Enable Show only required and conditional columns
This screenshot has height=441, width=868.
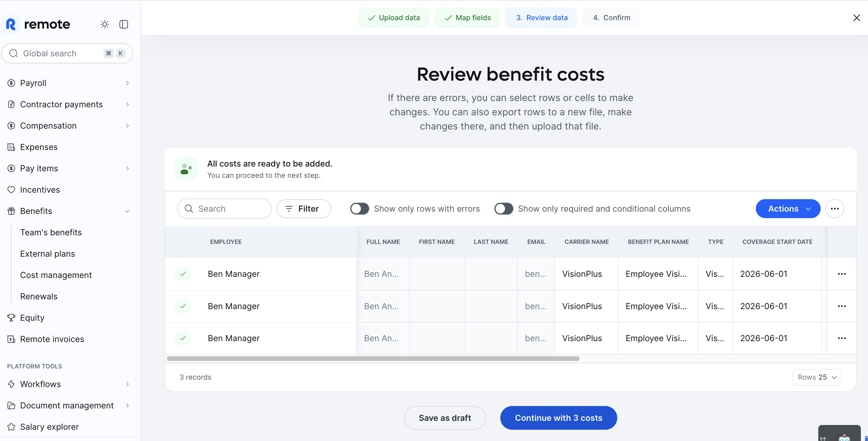(x=503, y=209)
